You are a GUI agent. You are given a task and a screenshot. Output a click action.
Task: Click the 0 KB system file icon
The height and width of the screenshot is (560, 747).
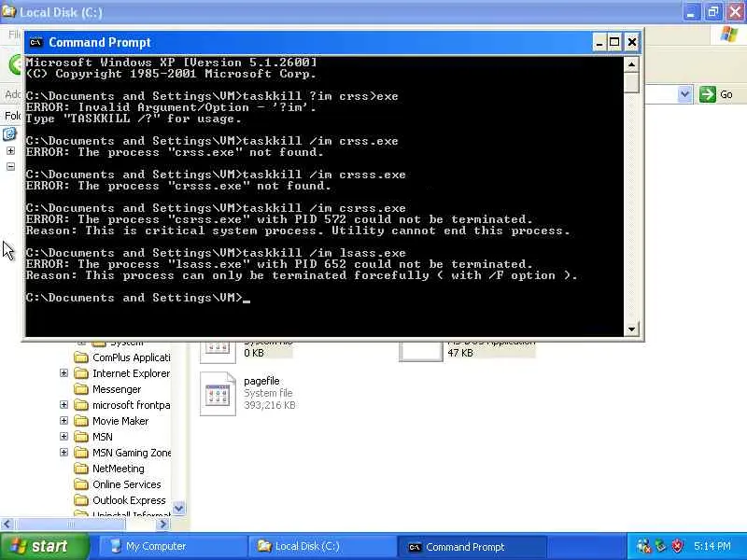218,353
